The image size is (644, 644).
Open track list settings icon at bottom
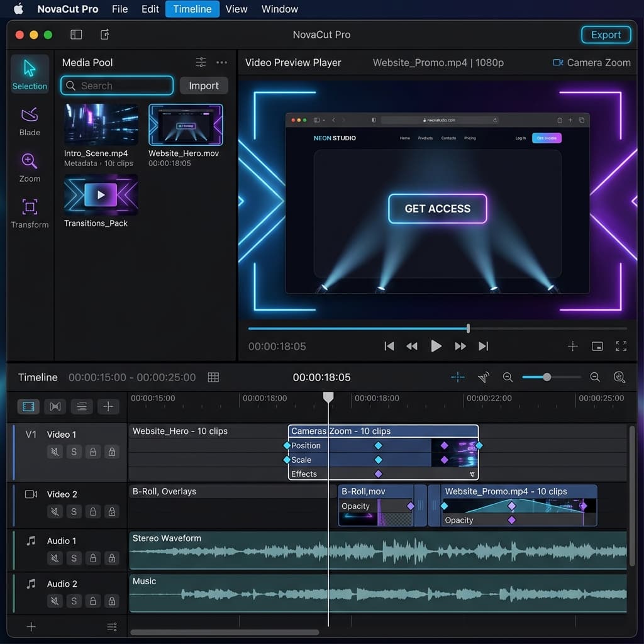click(112, 627)
